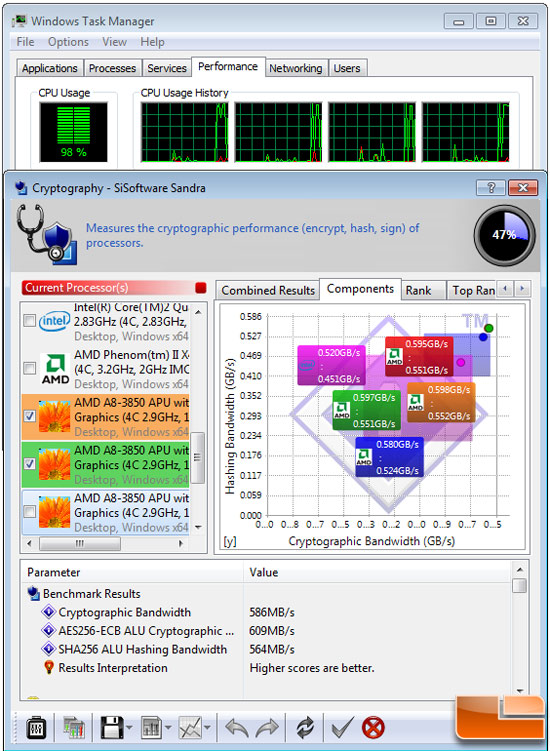This screenshot has width=550, height=751.
Task: Click the checkmark OK icon
Action: (343, 728)
